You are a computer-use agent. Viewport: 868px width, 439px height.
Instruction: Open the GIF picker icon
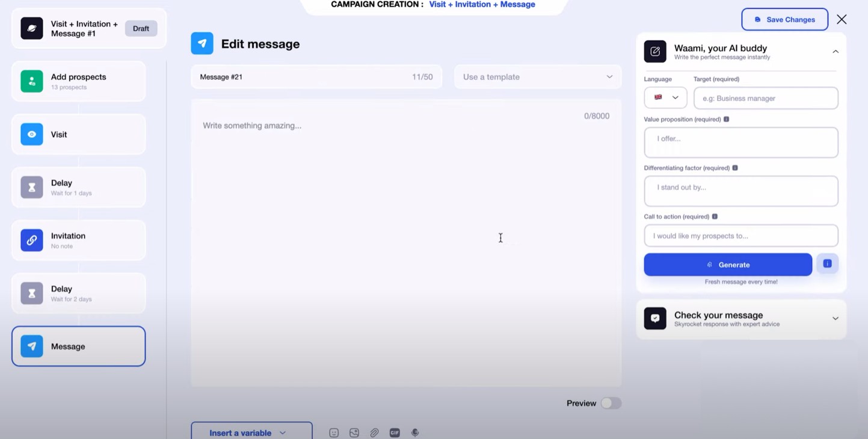coord(395,432)
